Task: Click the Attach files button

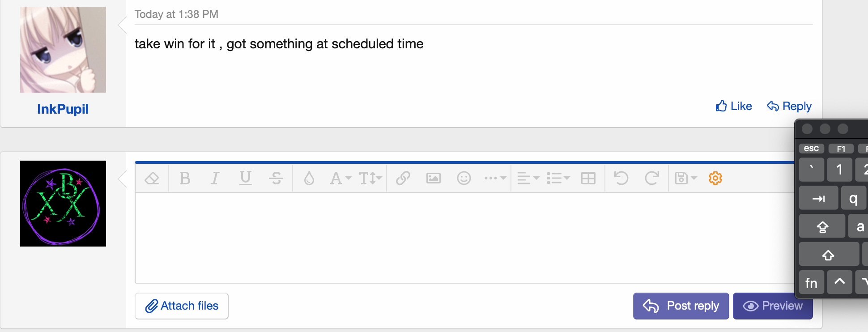Action: click(x=182, y=306)
